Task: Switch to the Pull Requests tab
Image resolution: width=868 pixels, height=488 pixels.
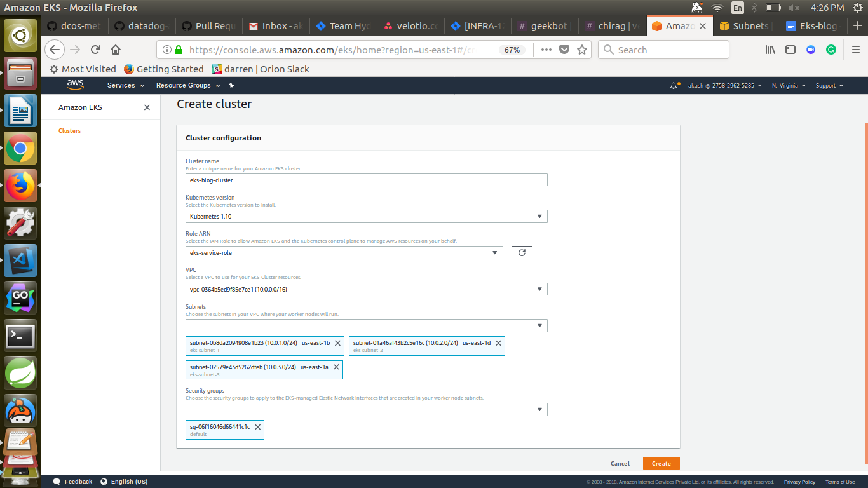Action: pos(209,26)
